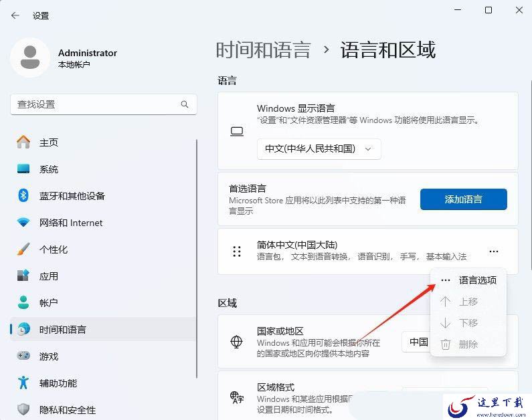Open 帐户 in the sidebar
Screen dimensions: 532x420
click(103, 302)
